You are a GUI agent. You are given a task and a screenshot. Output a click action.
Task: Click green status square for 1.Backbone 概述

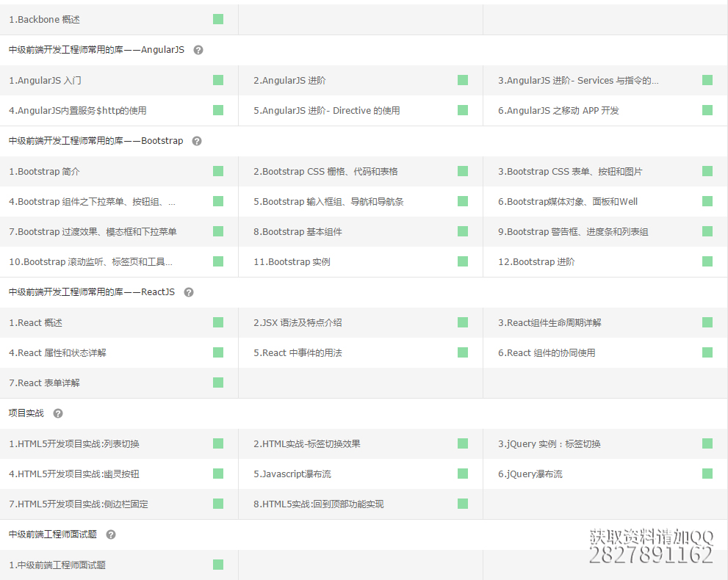click(x=218, y=19)
